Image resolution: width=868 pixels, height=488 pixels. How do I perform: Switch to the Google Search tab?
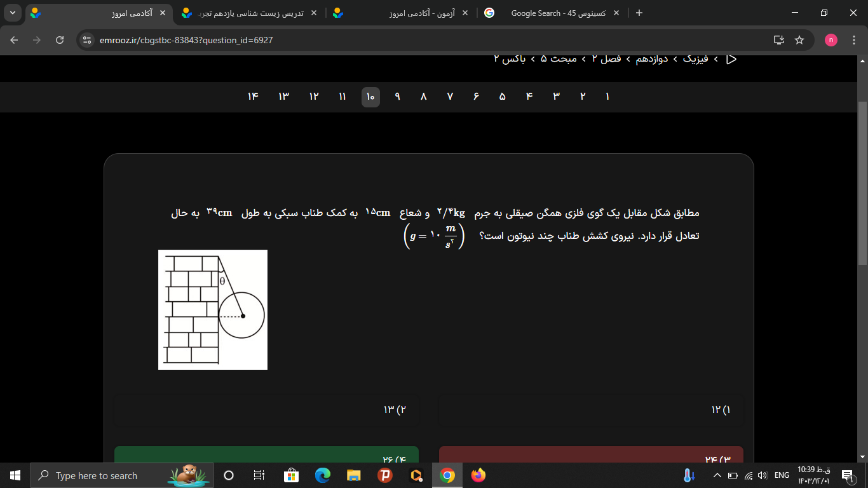coord(550,13)
